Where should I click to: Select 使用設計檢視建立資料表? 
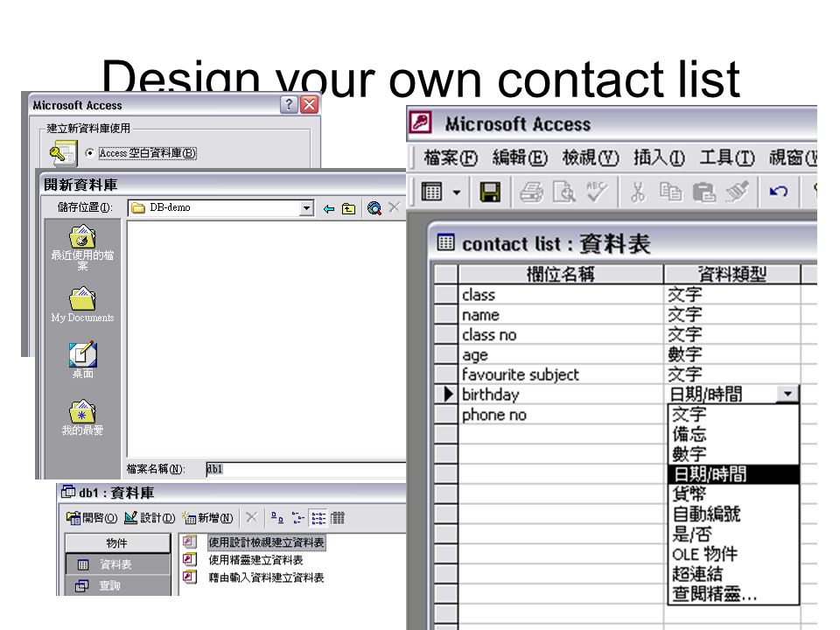coord(266,542)
